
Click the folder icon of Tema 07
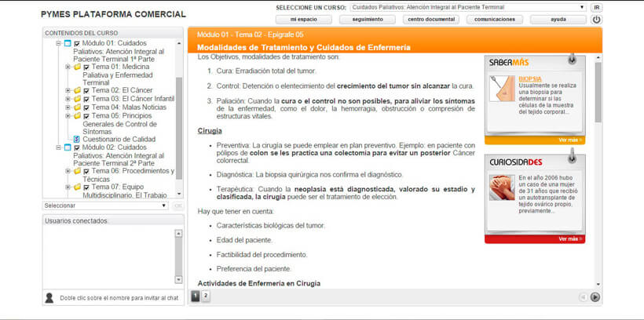click(77, 187)
